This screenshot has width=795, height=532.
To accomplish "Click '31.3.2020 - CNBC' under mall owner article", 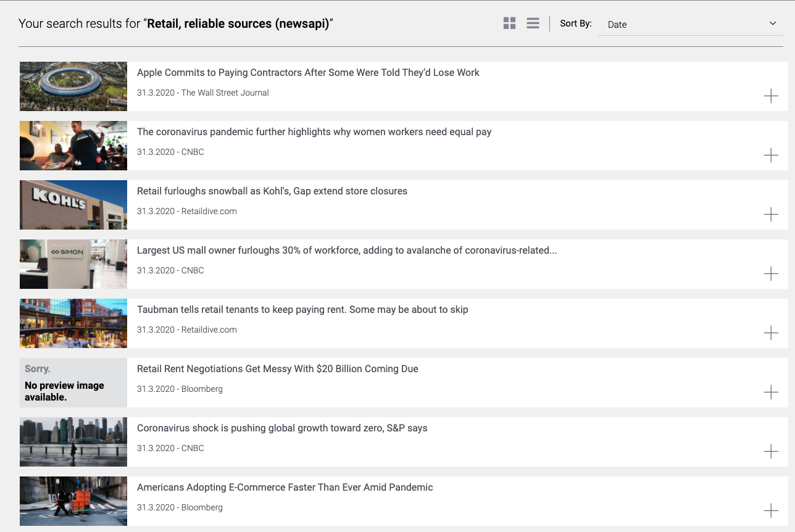I will (x=170, y=270).
